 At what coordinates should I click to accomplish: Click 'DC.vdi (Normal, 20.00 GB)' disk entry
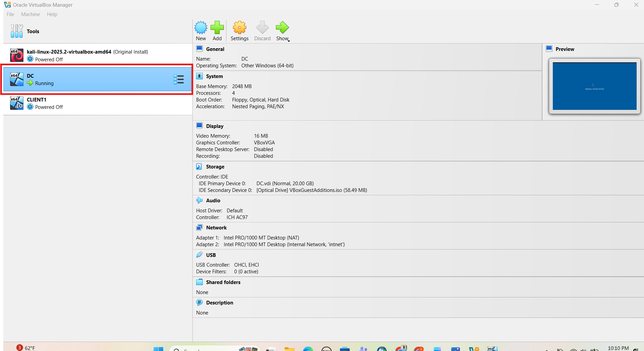click(x=285, y=184)
